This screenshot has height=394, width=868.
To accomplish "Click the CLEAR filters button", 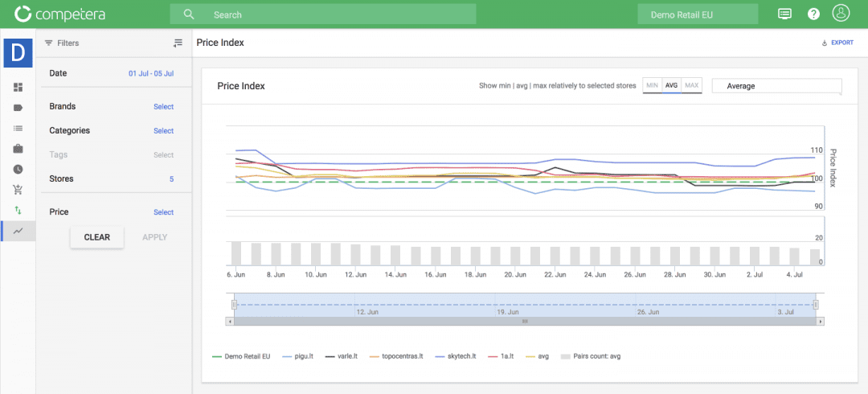I will [x=96, y=237].
